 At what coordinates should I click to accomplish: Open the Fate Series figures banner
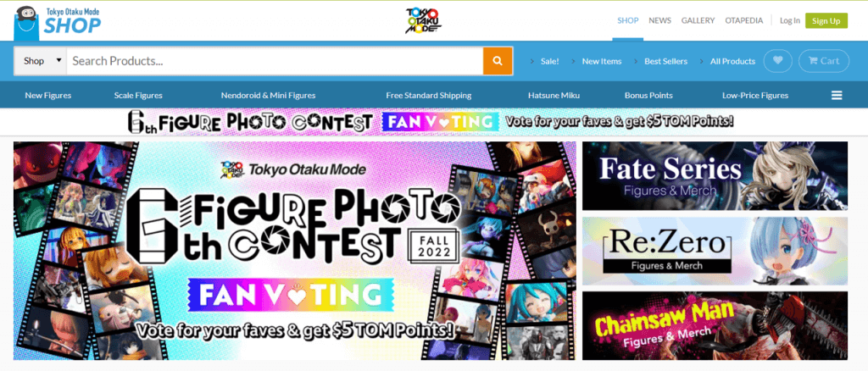tap(715, 176)
